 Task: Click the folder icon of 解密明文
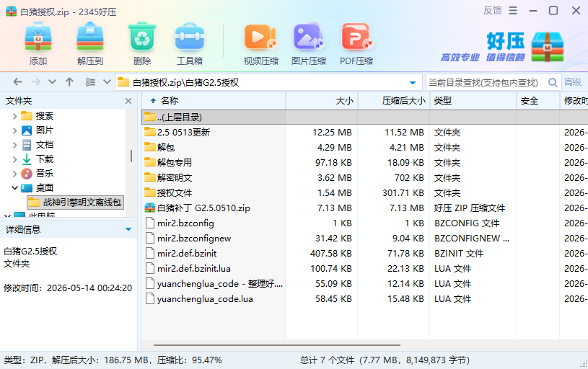pyautogui.click(x=150, y=177)
